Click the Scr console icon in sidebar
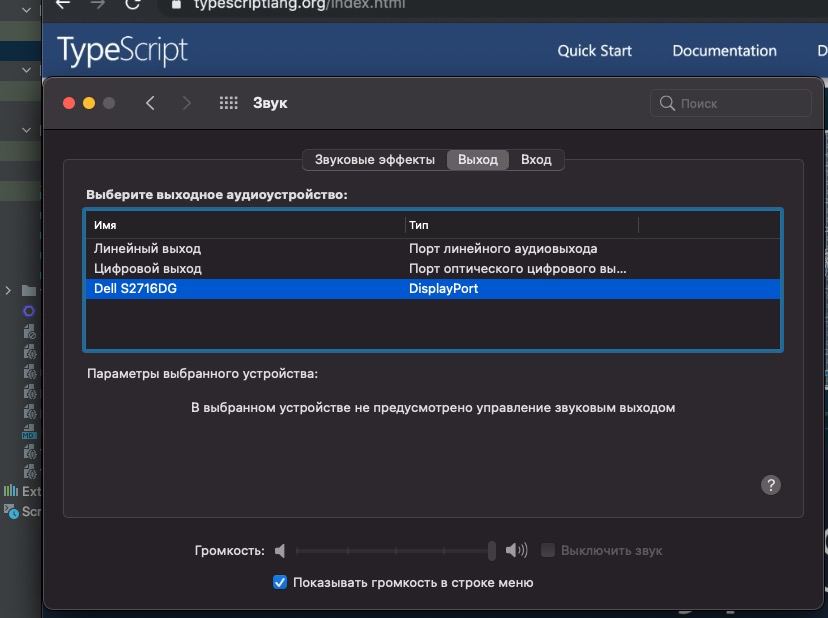This screenshot has width=828, height=618. coord(11,511)
